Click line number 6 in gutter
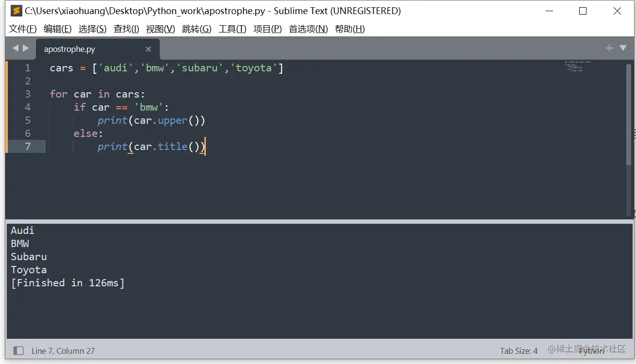The height and width of the screenshot is (364, 636). coord(28,133)
